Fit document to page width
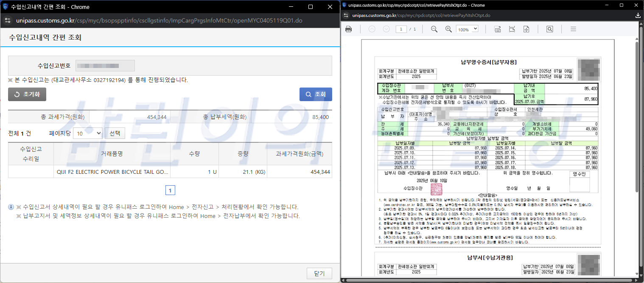The height and width of the screenshot is (283, 644). [512, 29]
